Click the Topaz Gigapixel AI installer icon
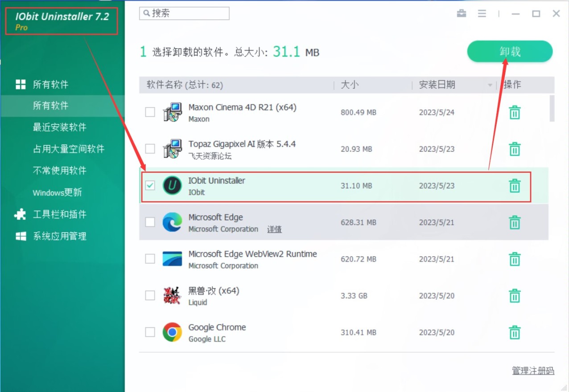Image resolution: width=569 pixels, height=392 pixels. [x=172, y=149]
